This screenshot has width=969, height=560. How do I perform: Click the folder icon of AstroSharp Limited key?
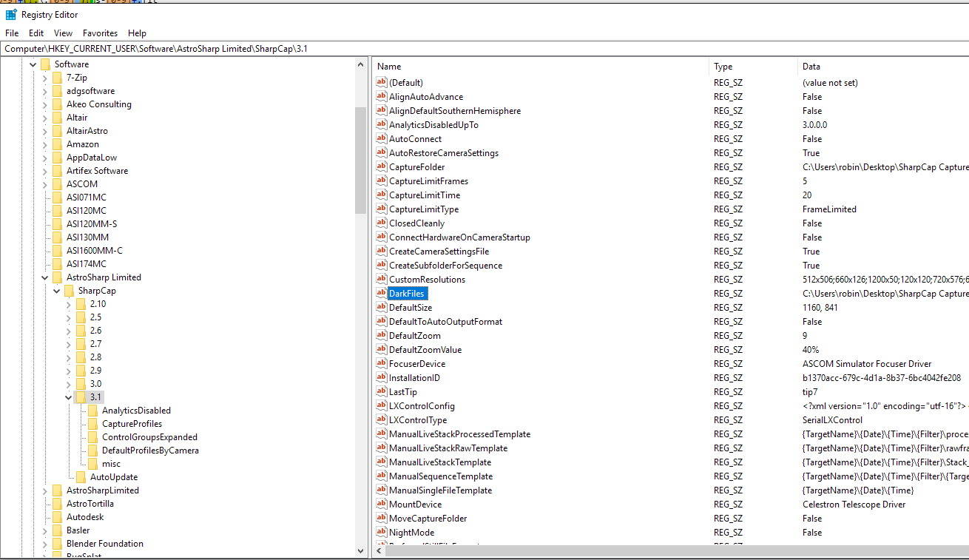(x=57, y=277)
